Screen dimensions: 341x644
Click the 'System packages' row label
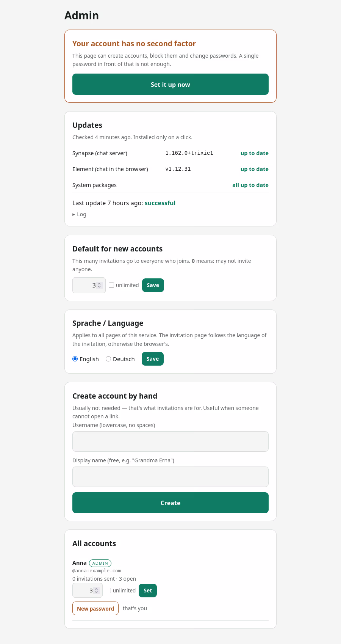pyautogui.click(x=94, y=185)
